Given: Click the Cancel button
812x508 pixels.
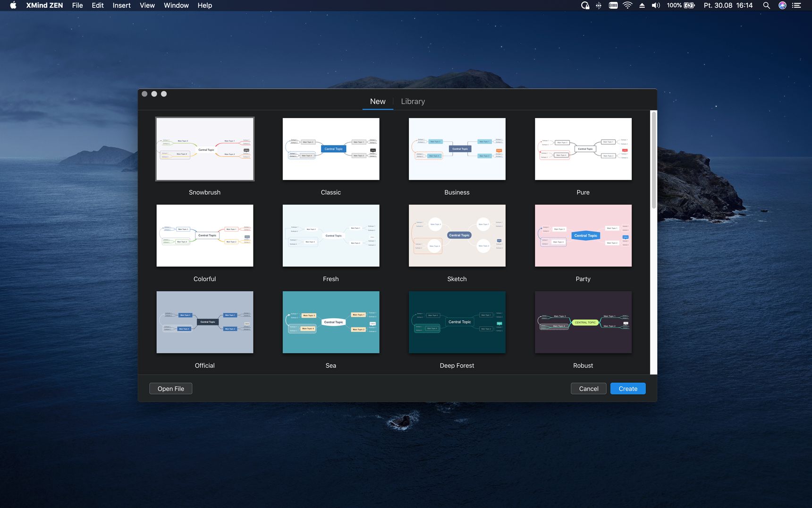Looking at the screenshot, I should tap(589, 388).
